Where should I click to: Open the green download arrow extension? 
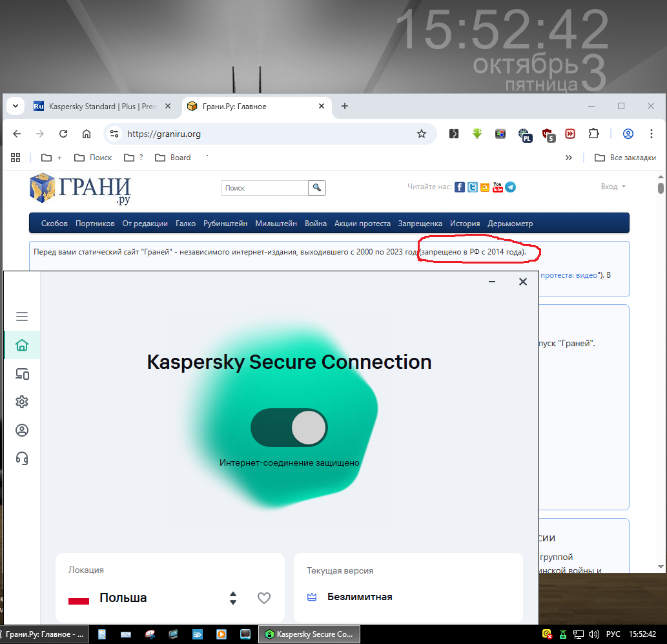(477, 134)
